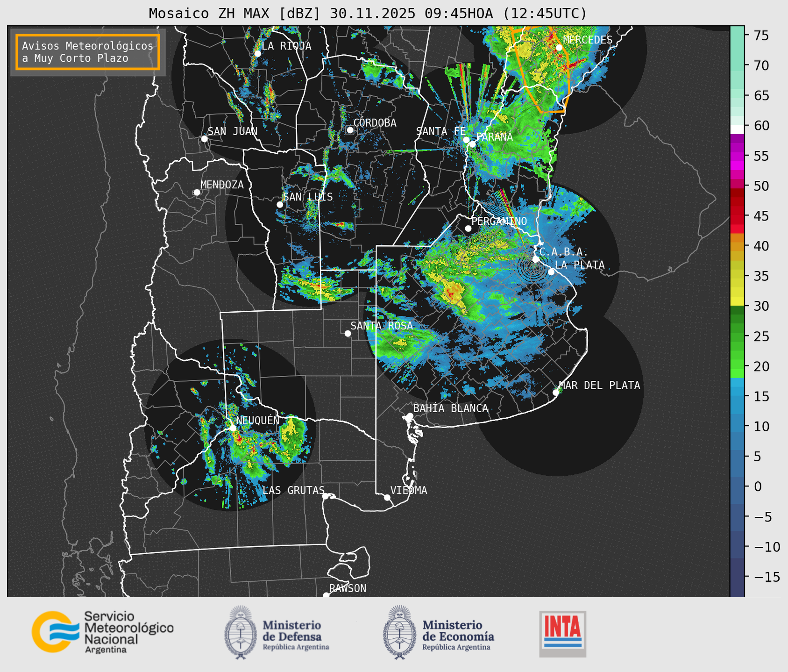The width and height of the screenshot is (788, 672).
Task: Click the Ministerio de Defensa emblem
Action: click(x=240, y=632)
